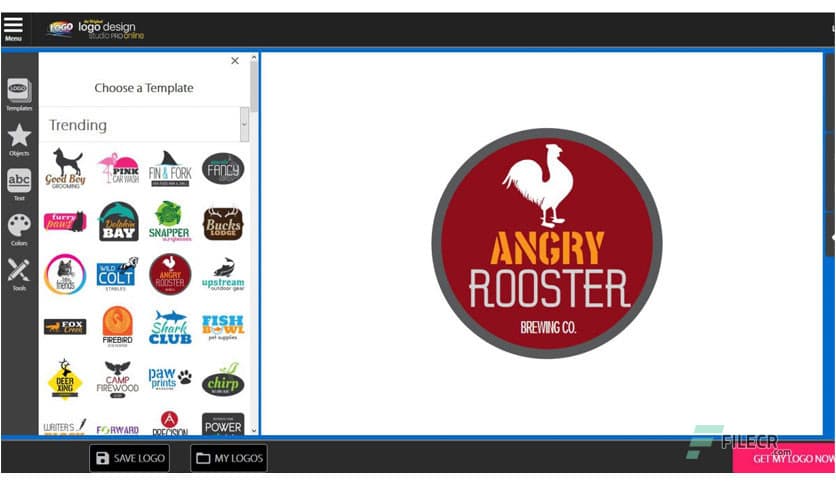836x484 pixels.
Task: Open the Colors palette tool
Action: click(x=19, y=230)
